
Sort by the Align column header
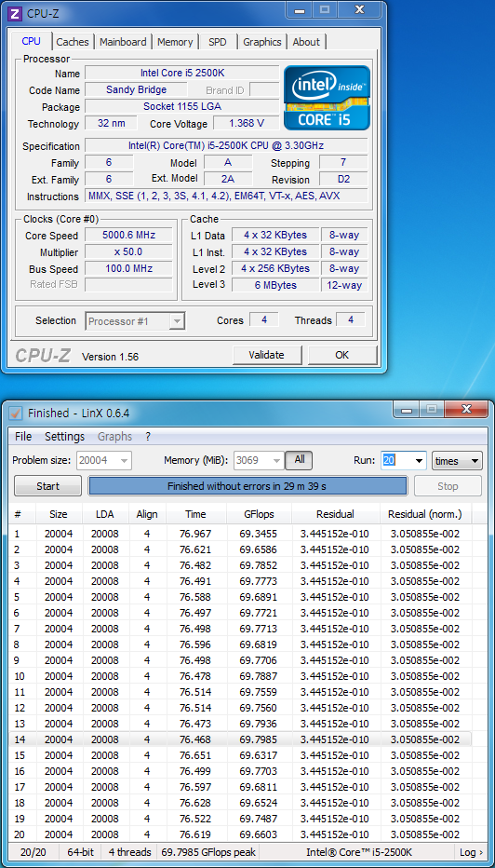tap(147, 514)
